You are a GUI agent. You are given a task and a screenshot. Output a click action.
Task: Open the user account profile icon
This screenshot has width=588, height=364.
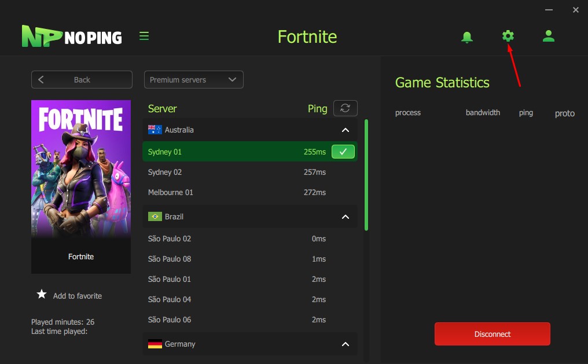(549, 36)
